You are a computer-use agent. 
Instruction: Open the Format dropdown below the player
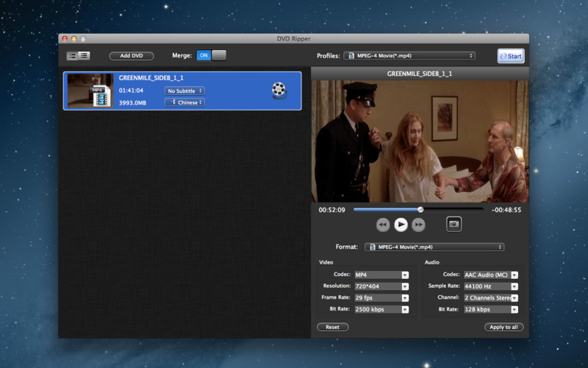coord(434,247)
